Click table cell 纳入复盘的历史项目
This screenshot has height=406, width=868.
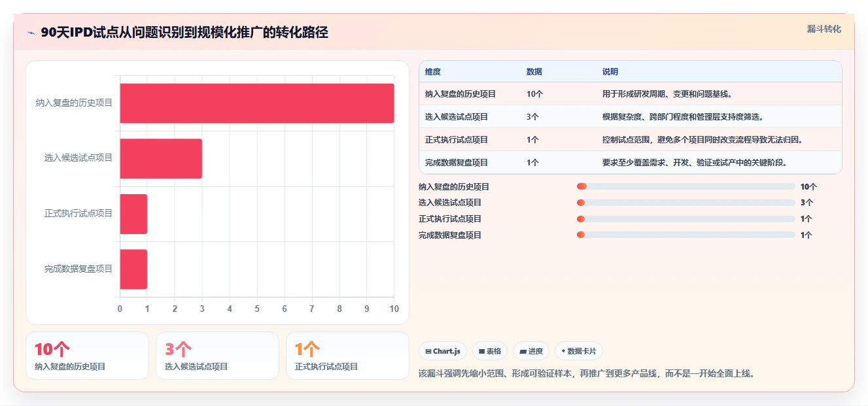coord(460,94)
